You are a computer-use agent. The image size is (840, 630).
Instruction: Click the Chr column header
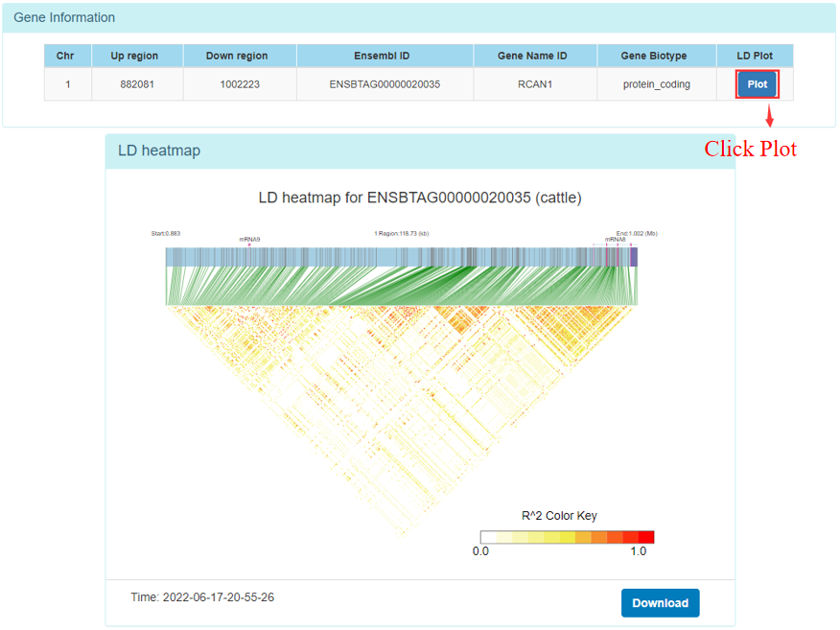[67, 56]
